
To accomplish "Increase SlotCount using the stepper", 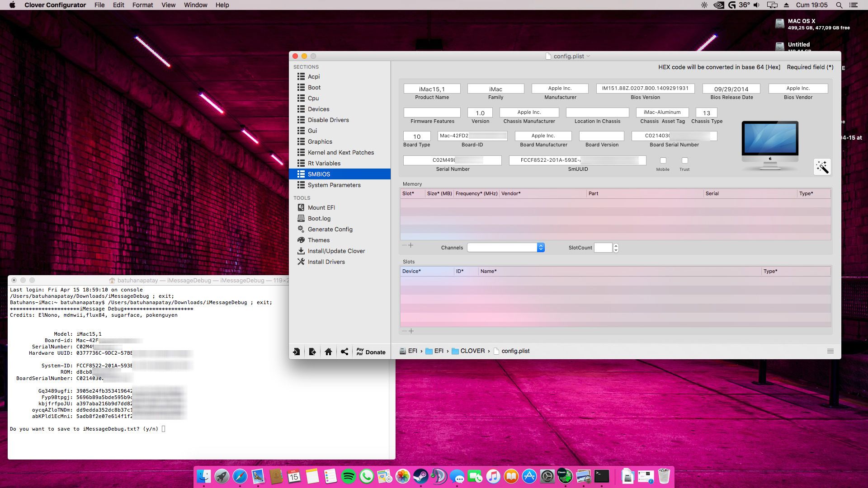I will coord(616,245).
